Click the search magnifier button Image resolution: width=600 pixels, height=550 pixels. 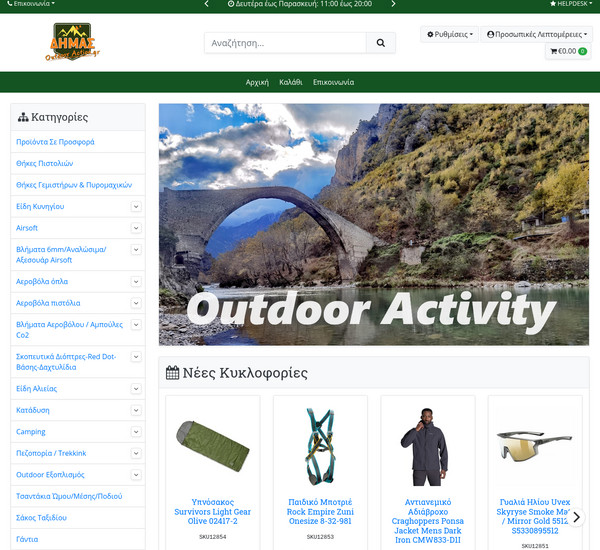380,43
